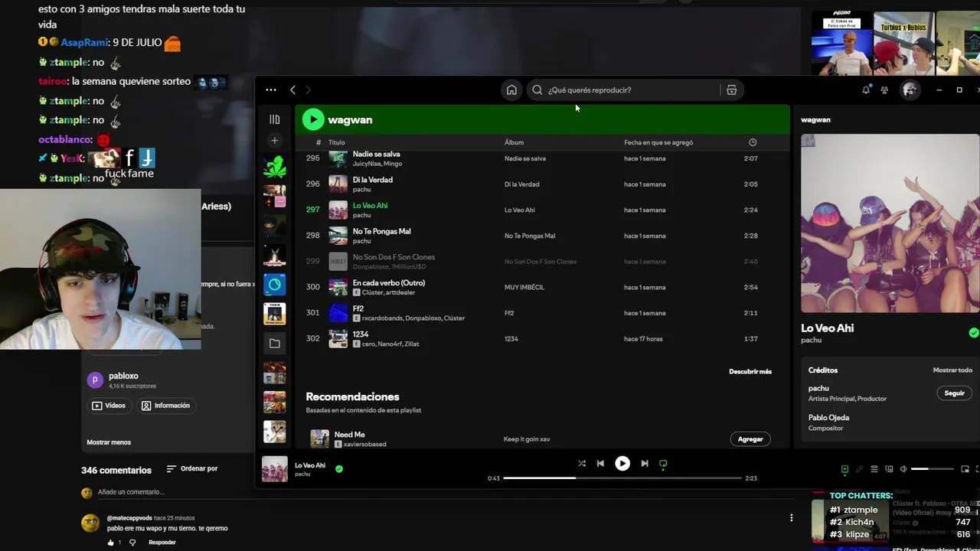This screenshot has height=551, width=980.
Task: Open the Videos tab on pabloxo channel
Action: click(109, 406)
